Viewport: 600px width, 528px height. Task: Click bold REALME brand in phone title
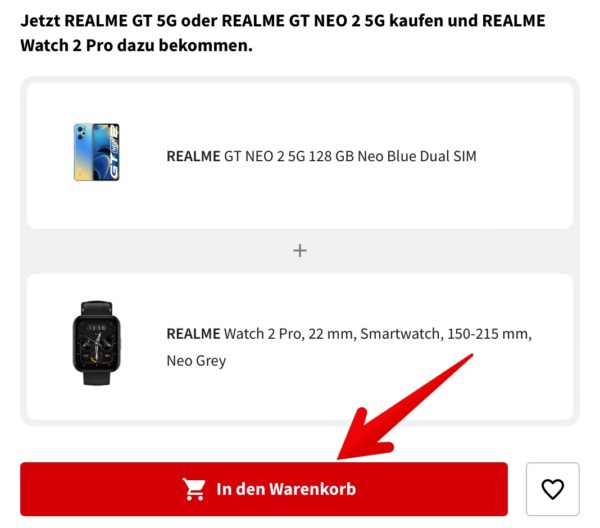tap(193, 156)
